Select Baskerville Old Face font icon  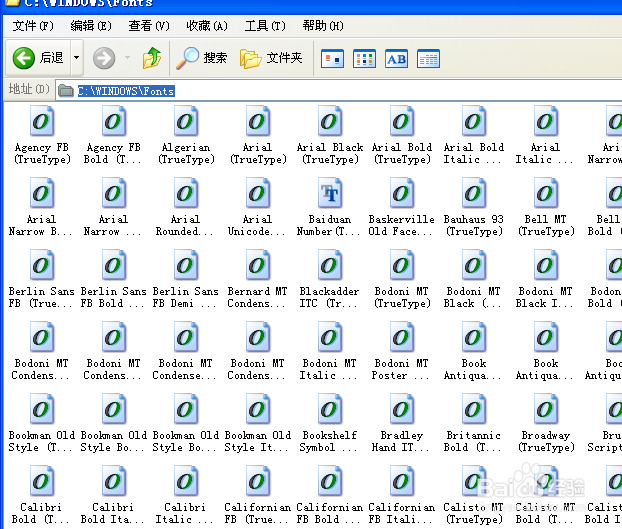(x=402, y=193)
